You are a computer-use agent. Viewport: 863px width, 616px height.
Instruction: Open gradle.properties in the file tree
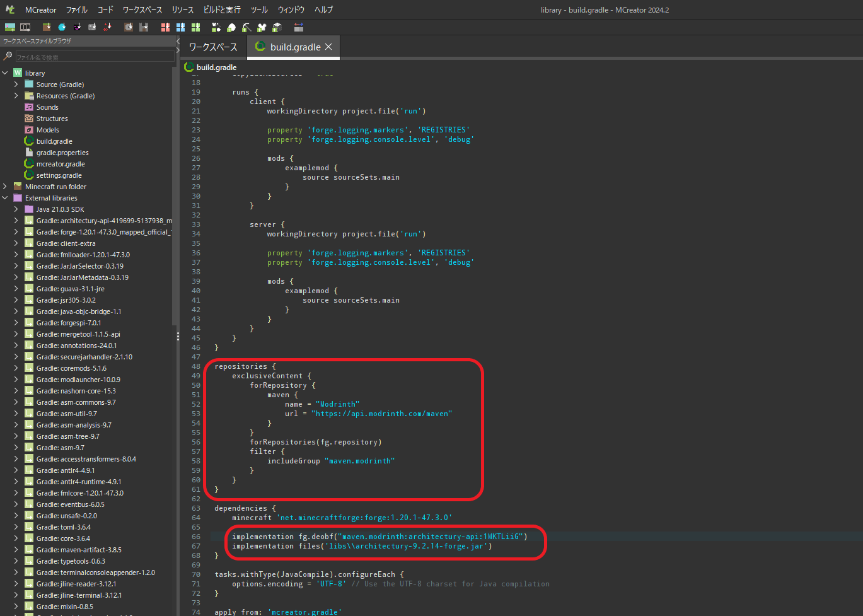pyautogui.click(x=62, y=153)
